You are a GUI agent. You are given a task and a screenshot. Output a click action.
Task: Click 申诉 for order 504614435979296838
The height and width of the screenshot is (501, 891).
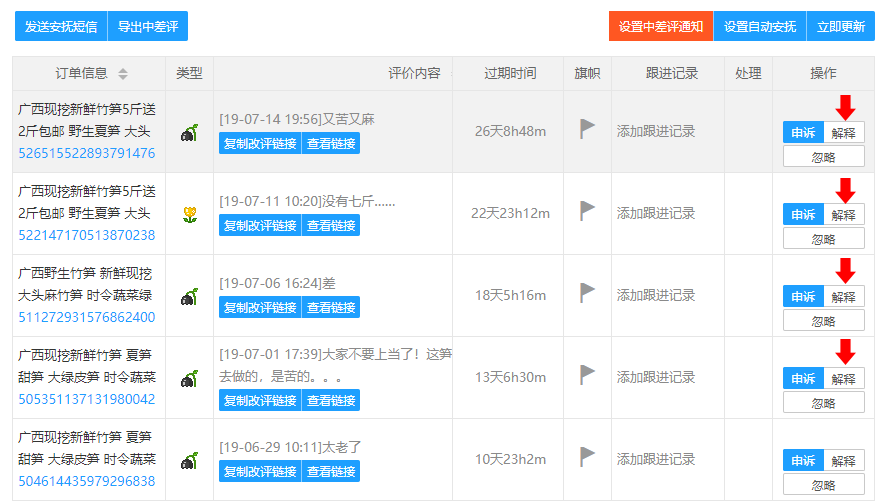pos(803,460)
